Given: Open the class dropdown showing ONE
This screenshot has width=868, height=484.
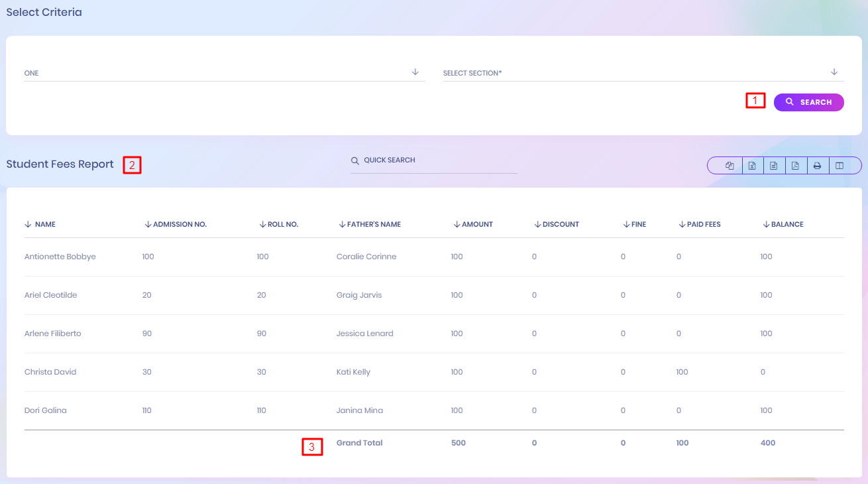Looking at the screenshot, I should 224,73.
